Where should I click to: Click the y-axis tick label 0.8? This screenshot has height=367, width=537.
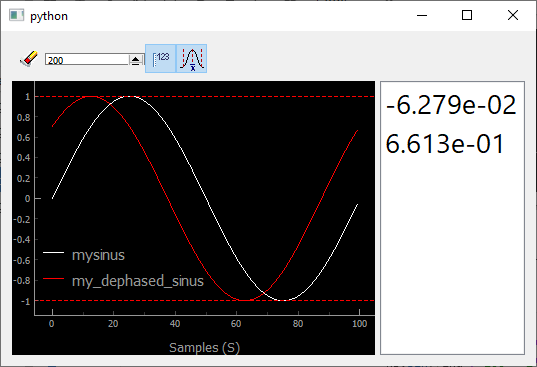click(x=24, y=117)
